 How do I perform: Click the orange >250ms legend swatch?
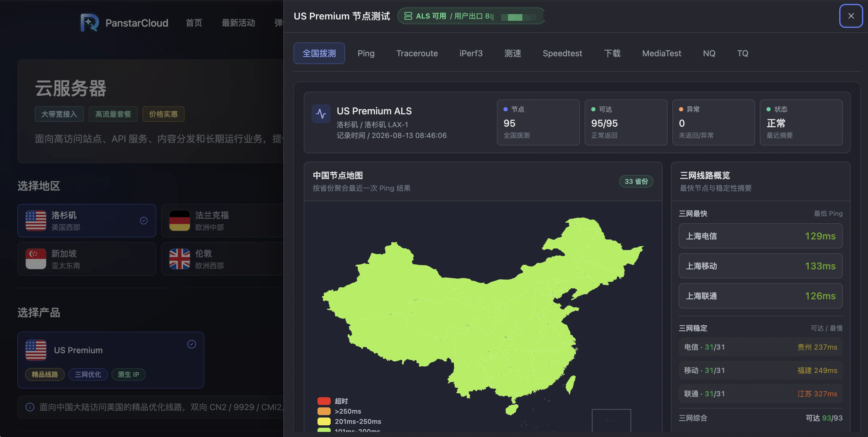(324, 411)
